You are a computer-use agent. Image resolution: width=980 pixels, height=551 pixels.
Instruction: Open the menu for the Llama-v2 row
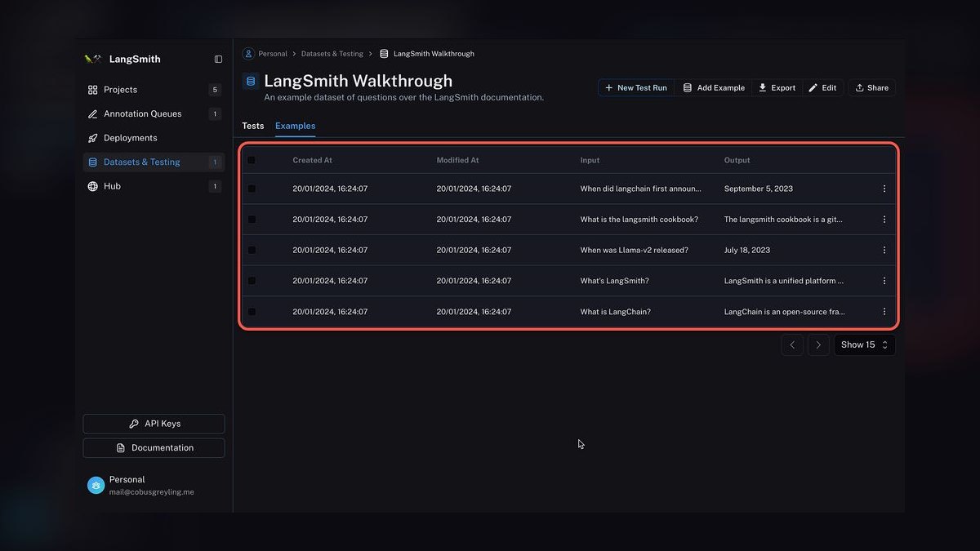pos(884,251)
